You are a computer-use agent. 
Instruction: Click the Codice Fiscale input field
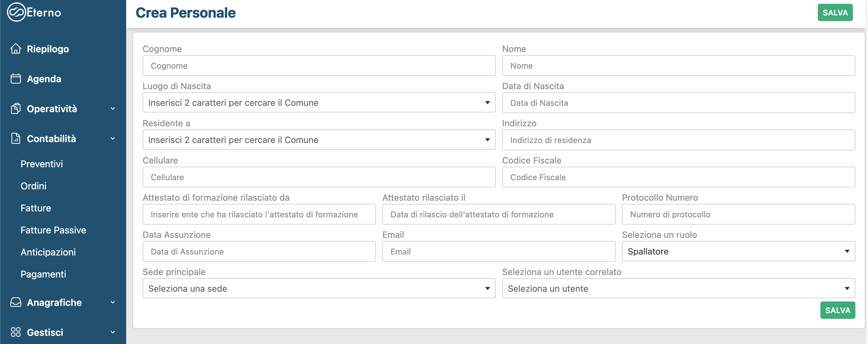[x=678, y=177]
